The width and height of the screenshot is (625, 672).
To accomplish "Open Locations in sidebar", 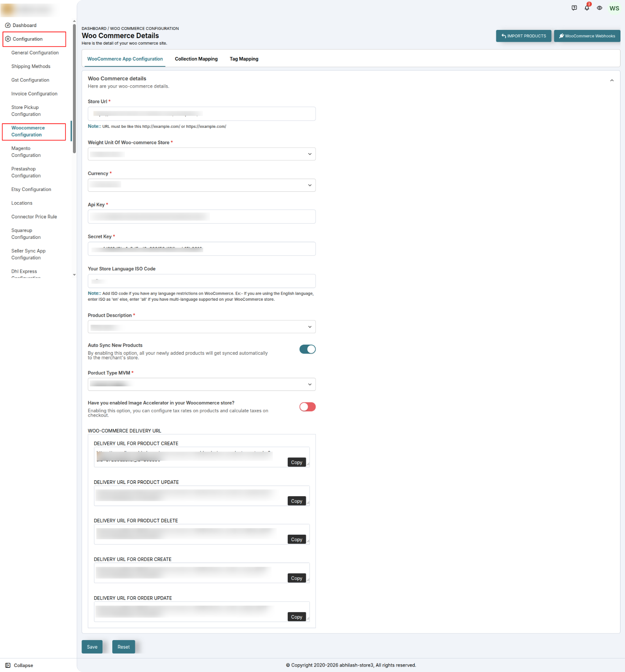I will click(x=22, y=203).
